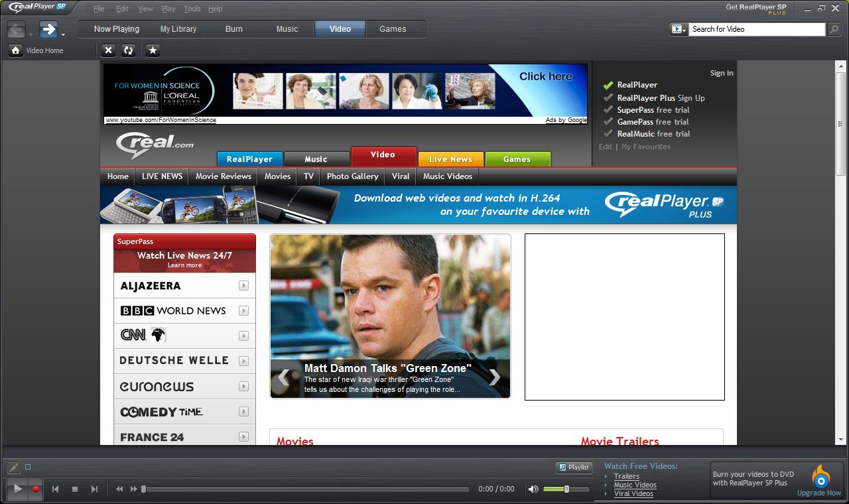Screen dimensions: 849x504
Task: Show the previous featured story arrow
Action: click(x=283, y=377)
